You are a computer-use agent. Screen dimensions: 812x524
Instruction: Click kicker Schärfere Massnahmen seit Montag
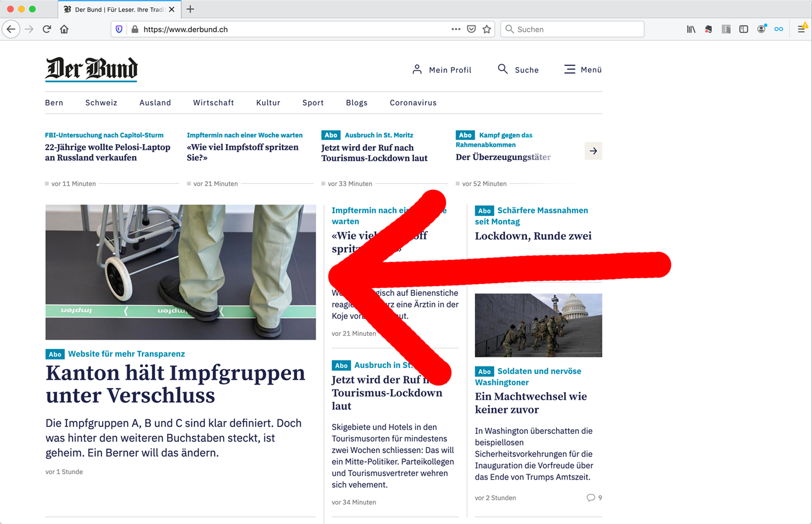531,216
